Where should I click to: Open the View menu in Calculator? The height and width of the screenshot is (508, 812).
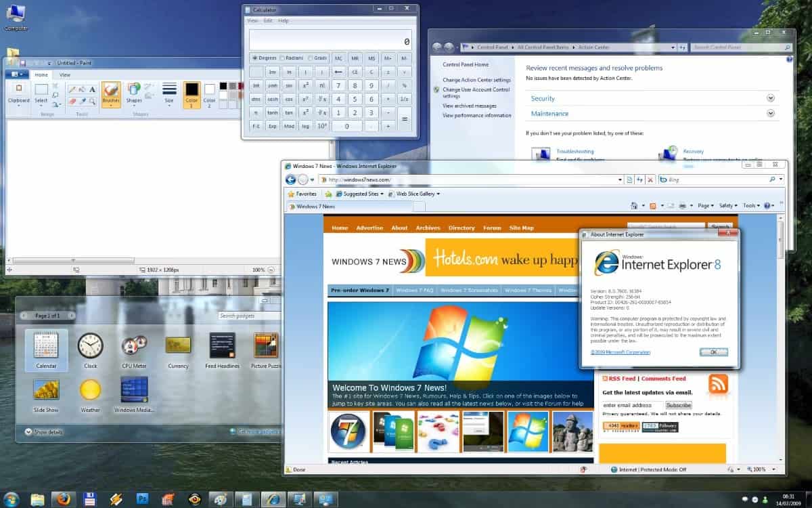pyautogui.click(x=252, y=20)
